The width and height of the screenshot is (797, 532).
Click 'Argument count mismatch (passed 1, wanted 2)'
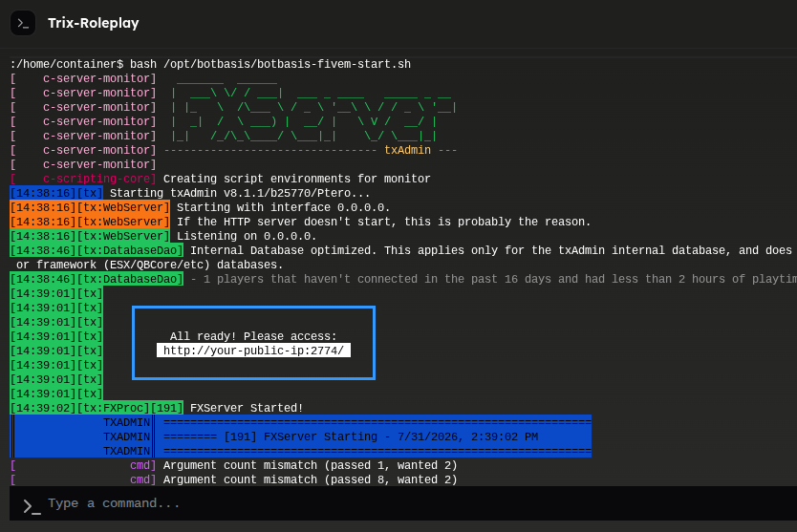click(x=310, y=465)
